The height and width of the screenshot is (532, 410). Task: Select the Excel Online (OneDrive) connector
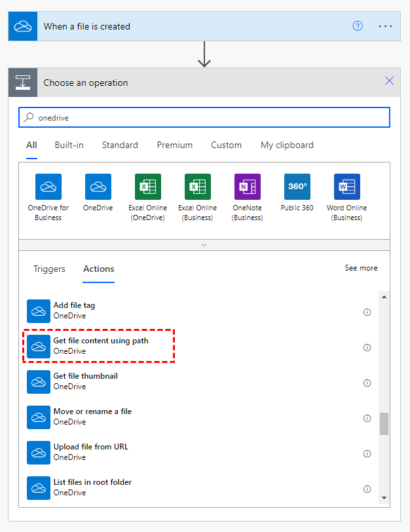pyautogui.click(x=148, y=187)
